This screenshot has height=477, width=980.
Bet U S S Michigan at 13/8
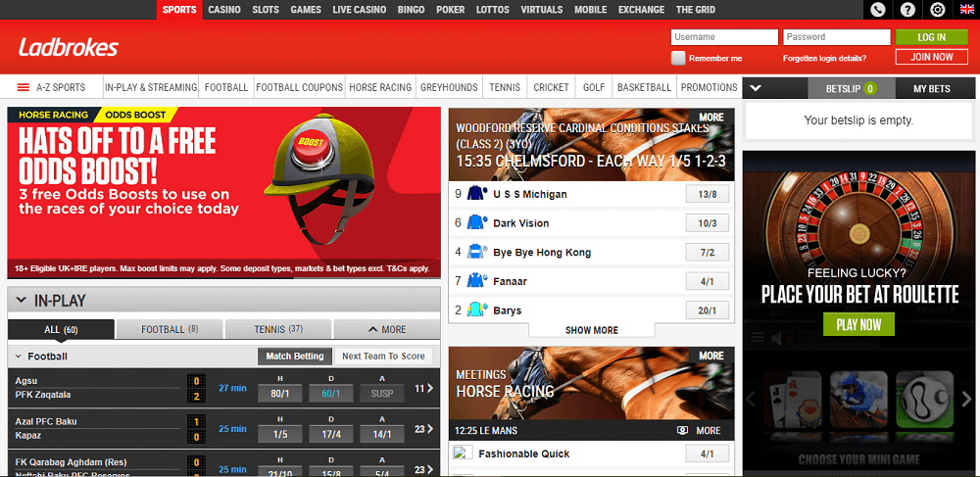(x=707, y=194)
